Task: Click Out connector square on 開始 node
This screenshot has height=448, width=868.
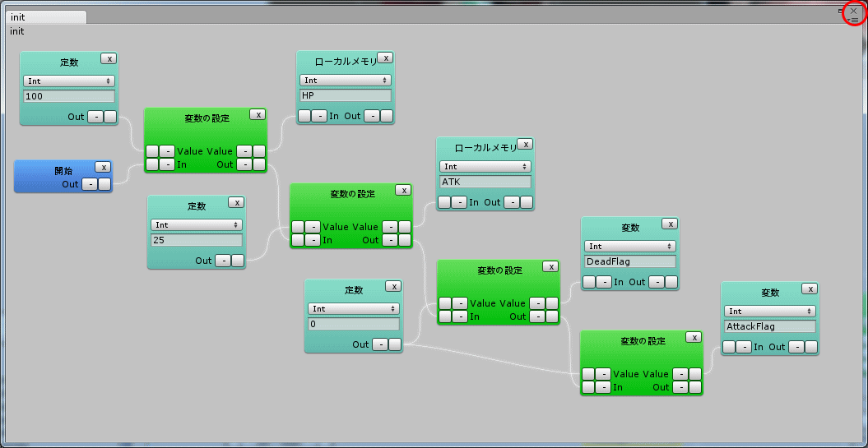Action: click(x=104, y=184)
